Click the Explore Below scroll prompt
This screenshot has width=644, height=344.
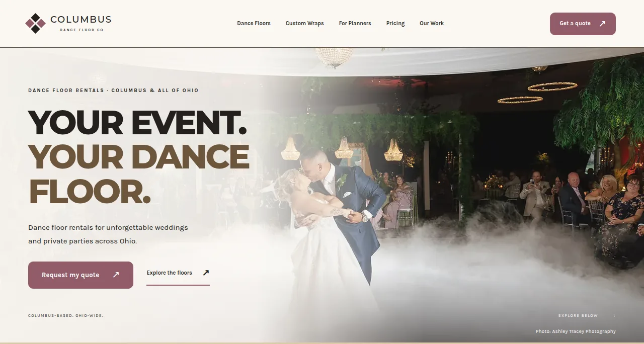(587, 316)
